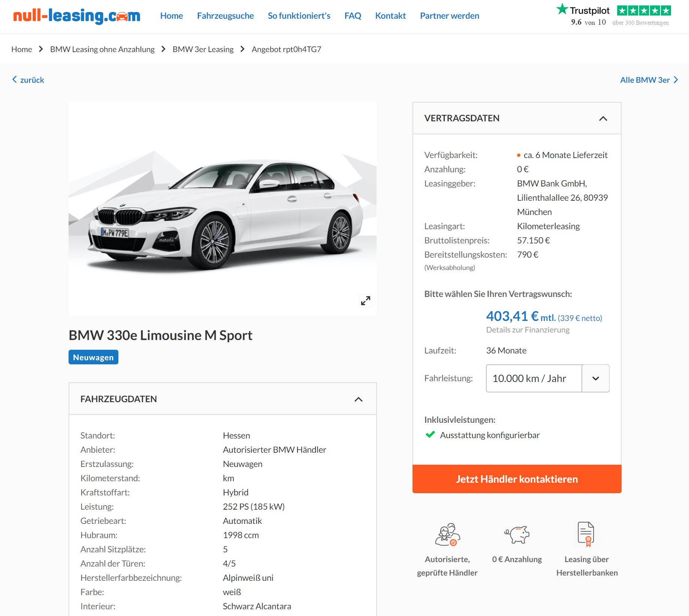Click the Neuwagen badge
Viewport: 689px width, 616px height.
click(93, 357)
